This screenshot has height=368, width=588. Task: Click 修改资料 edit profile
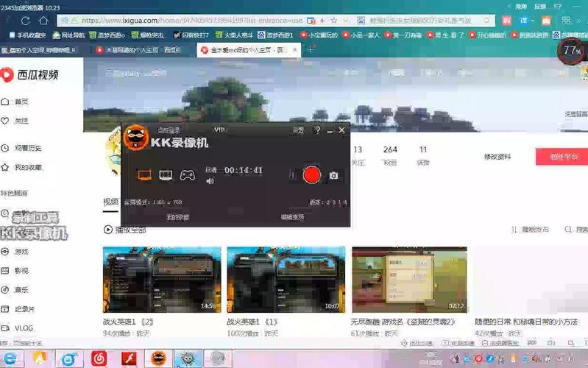[x=497, y=157]
